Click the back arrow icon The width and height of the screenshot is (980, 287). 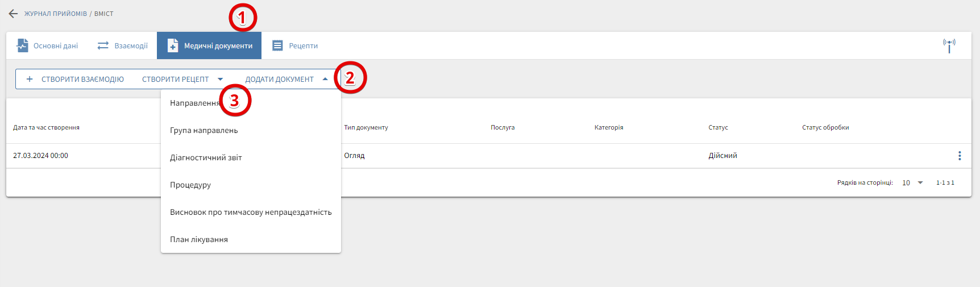(13, 14)
